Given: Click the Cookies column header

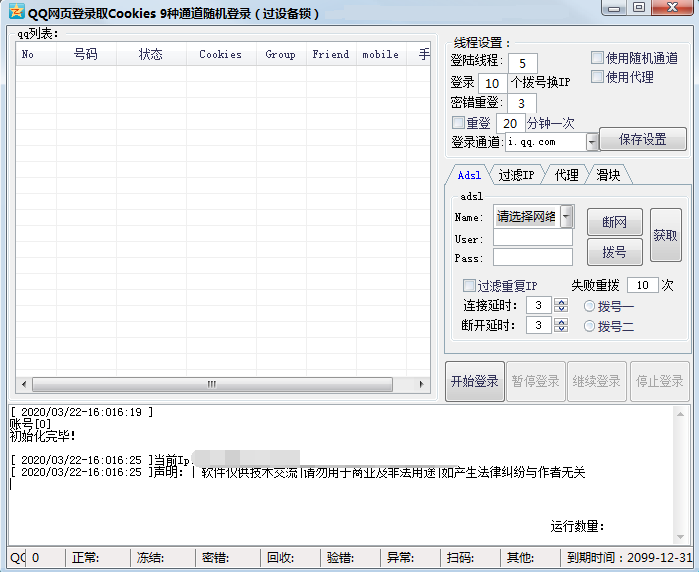Looking at the screenshot, I should click(x=221, y=54).
